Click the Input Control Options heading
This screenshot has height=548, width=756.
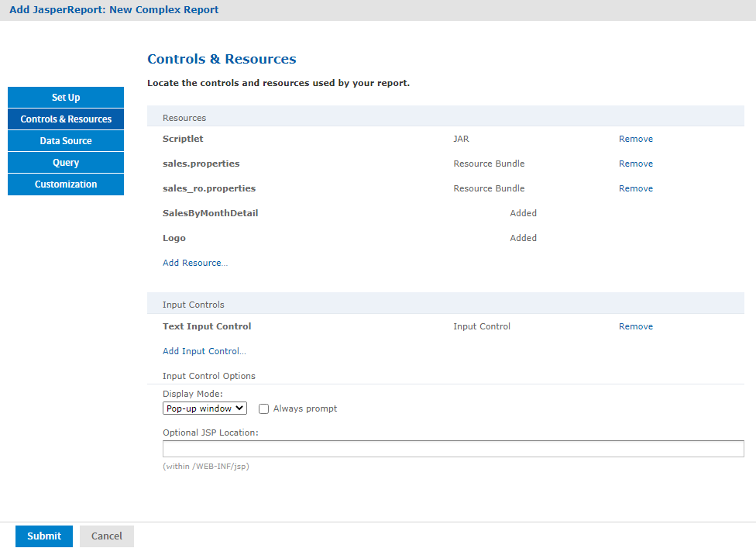click(209, 376)
